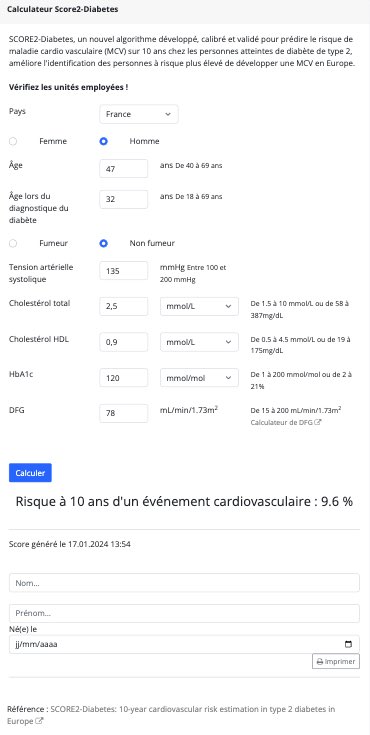Expand the HbA1c unit dropdown
The width and height of the screenshot is (370, 735).
[x=199, y=378]
